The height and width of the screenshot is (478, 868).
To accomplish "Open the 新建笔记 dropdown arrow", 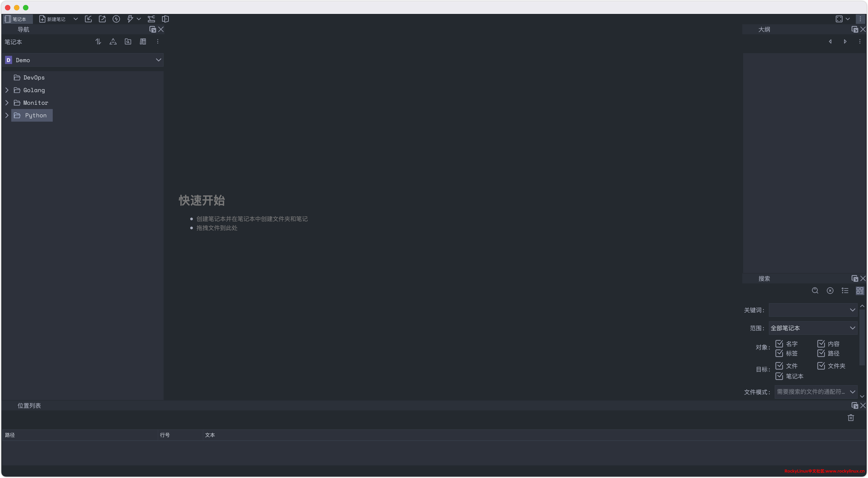I will coord(75,19).
